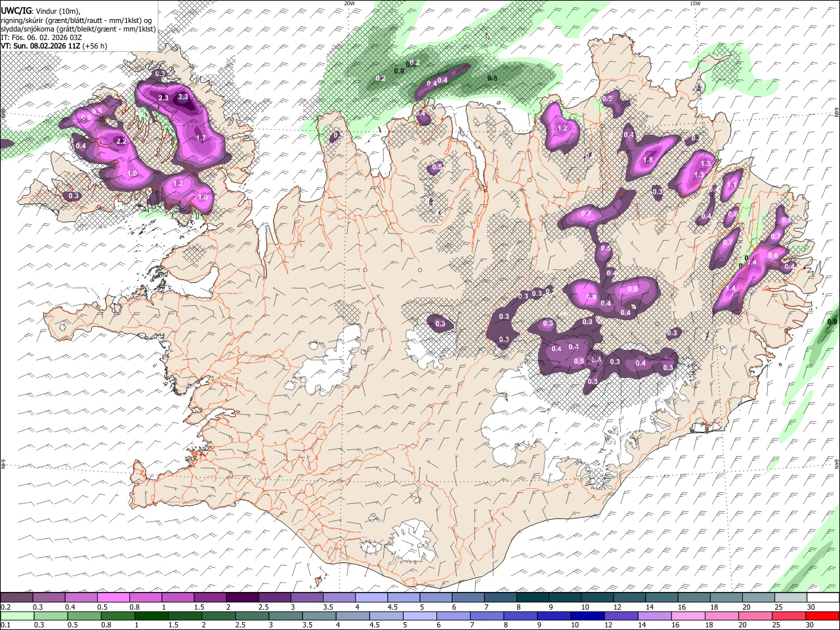
Task: Select the white swatch ending the upper legend
Action: coord(822,598)
